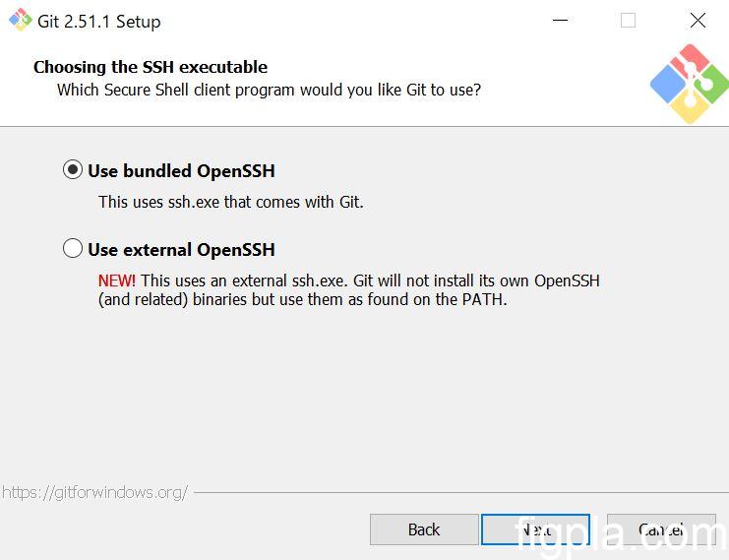The width and height of the screenshot is (729, 560).
Task: Click the greyed-out maximize window button
Action: click(x=628, y=21)
